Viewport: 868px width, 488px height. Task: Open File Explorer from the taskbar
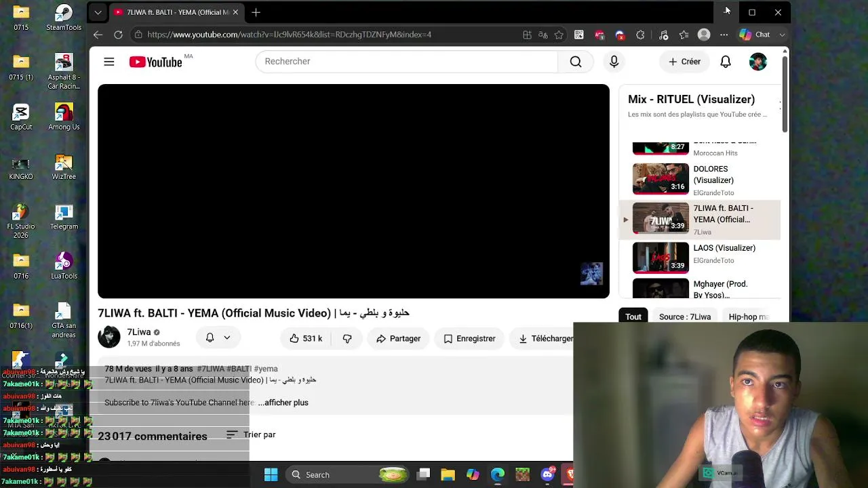click(x=448, y=474)
